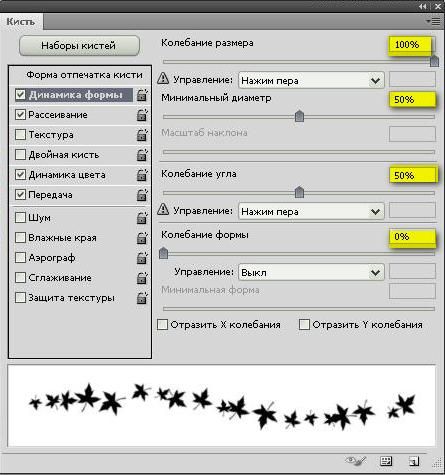Click the Наборы кистей button
Image resolution: width=445 pixels, height=475 pixels.
79,46
